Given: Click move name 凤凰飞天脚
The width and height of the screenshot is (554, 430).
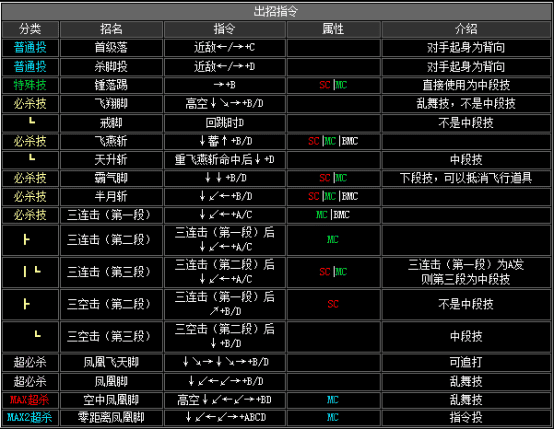Looking at the screenshot, I should [111, 362].
